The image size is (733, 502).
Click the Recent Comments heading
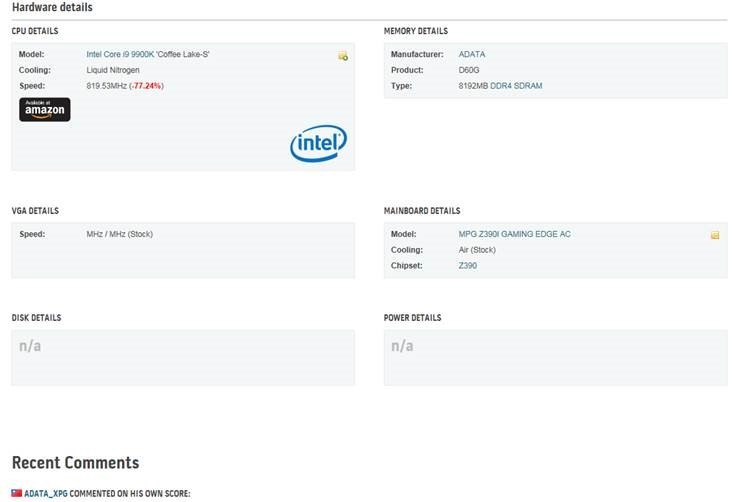click(x=75, y=463)
